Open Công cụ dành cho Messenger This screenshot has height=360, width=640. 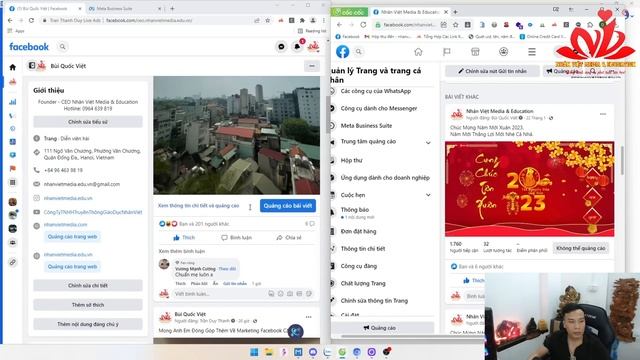(380, 109)
